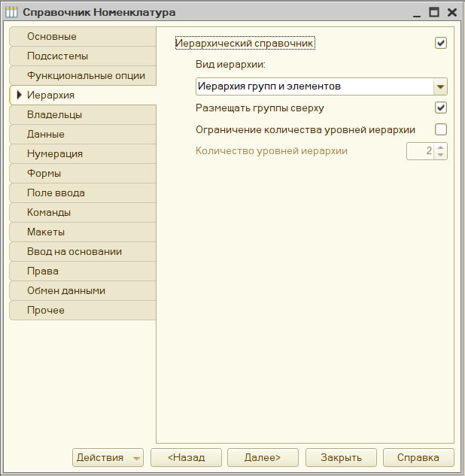Switch to the Основные tab
Screen dimensions: 465x476
pyautogui.click(x=83, y=36)
